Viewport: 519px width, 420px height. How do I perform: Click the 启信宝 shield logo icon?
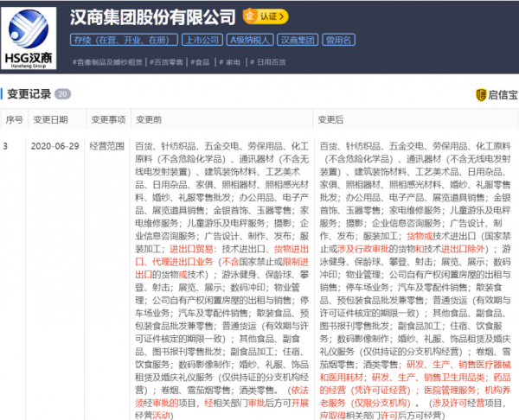[481, 95]
